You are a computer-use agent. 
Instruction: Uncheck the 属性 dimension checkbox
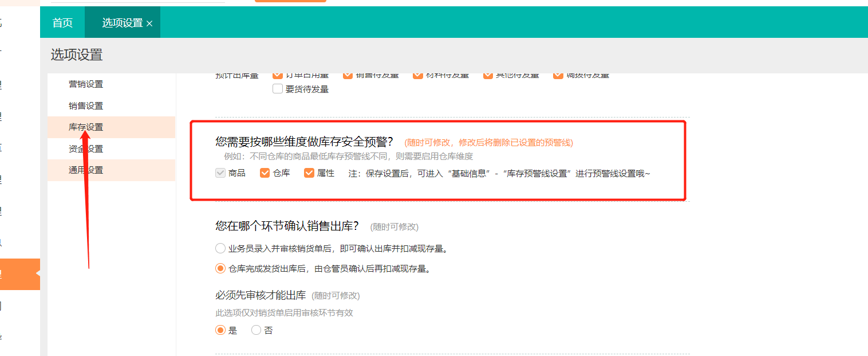click(309, 173)
